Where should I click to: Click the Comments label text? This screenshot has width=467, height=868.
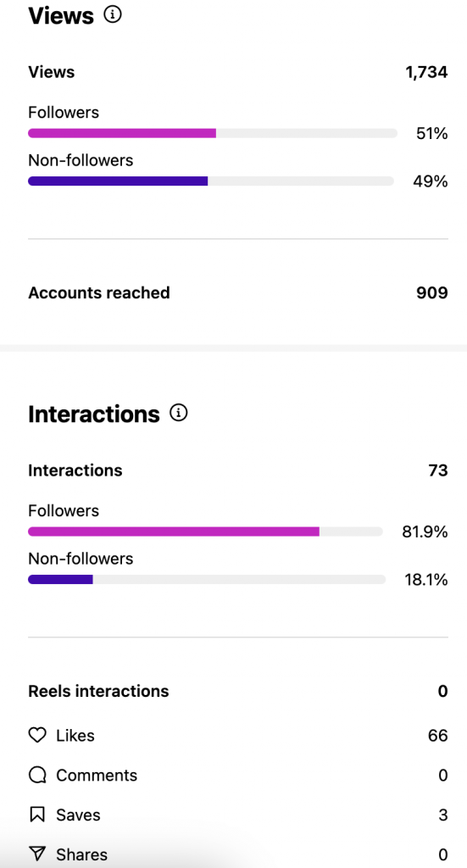(97, 775)
